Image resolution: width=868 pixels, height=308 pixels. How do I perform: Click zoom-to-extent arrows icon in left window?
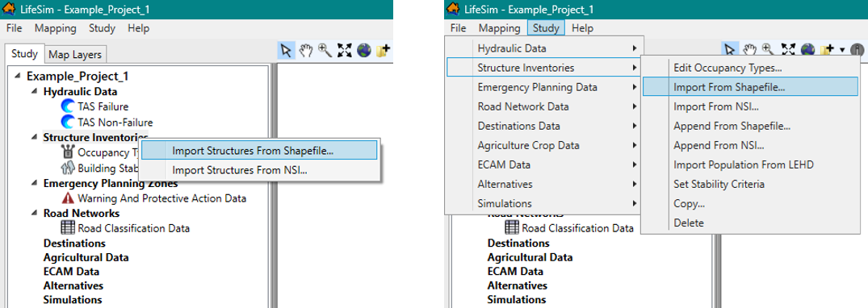coord(345,51)
